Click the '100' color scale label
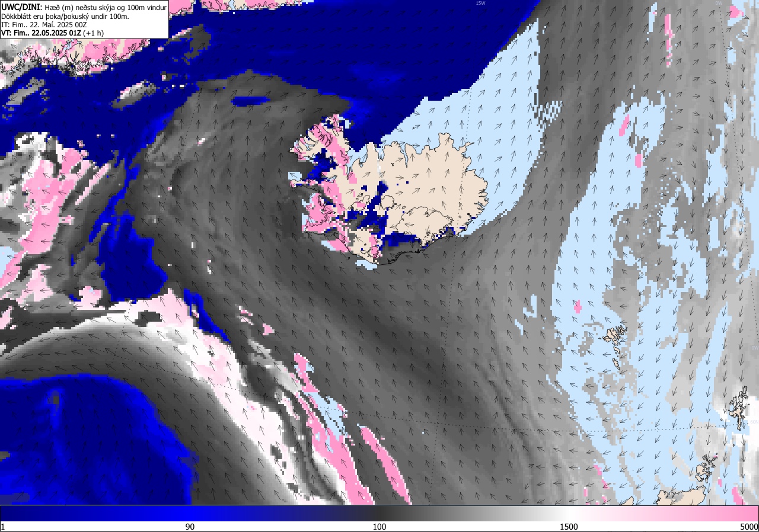This screenshot has width=759, height=532. pyautogui.click(x=379, y=527)
